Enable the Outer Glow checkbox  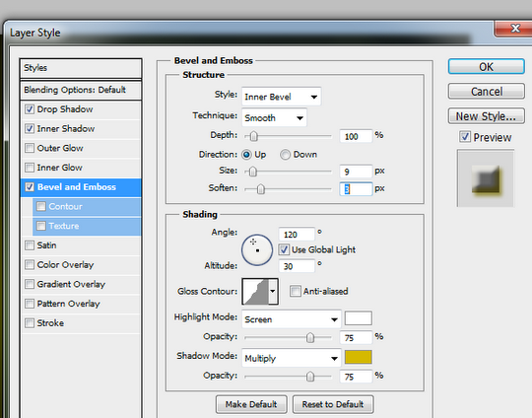(x=30, y=148)
